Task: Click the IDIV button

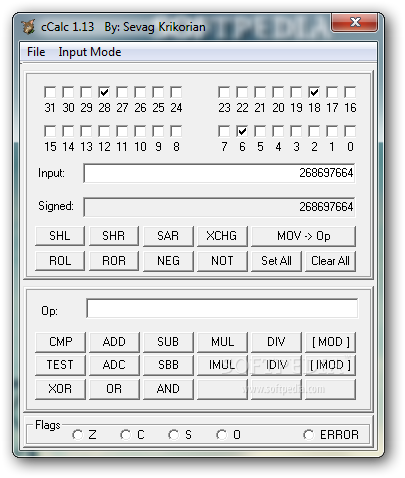Action: (276, 365)
